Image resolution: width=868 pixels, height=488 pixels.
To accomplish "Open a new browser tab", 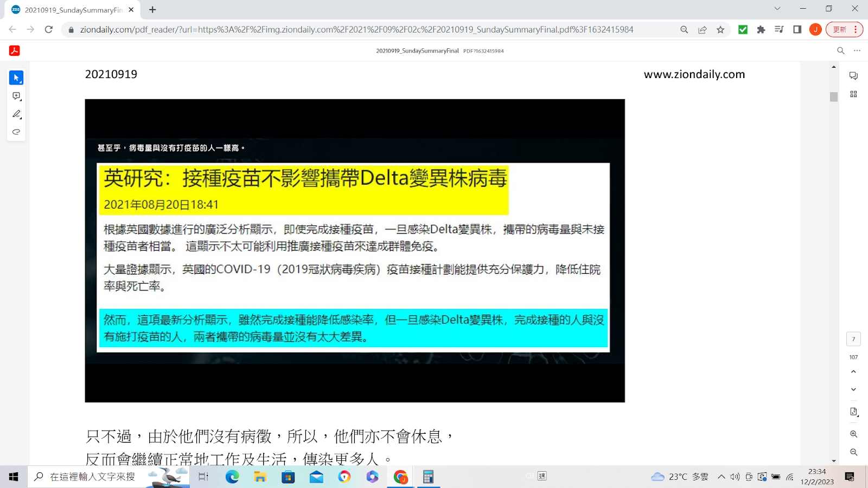I will tap(152, 10).
